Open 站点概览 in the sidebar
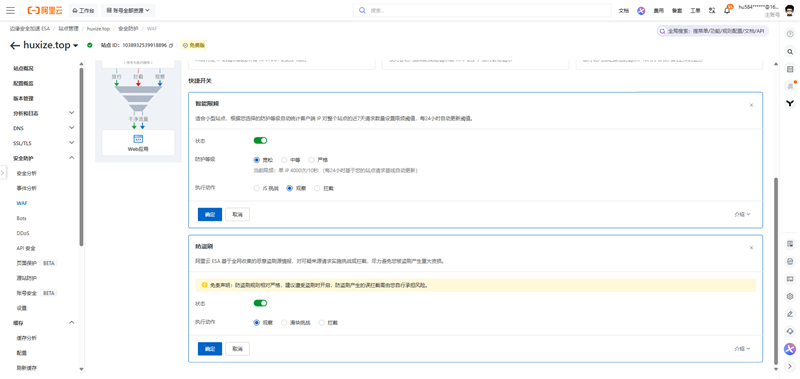Image resolution: width=800 pixels, height=379 pixels. [x=23, y=68]
